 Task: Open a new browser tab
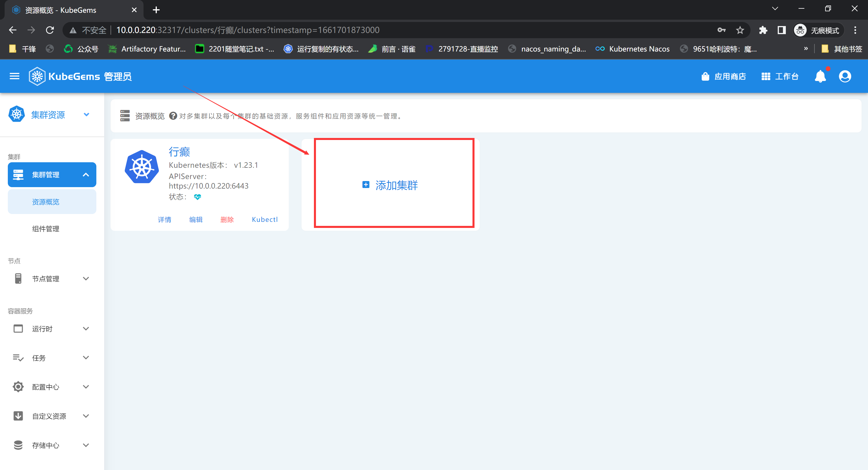156,10
